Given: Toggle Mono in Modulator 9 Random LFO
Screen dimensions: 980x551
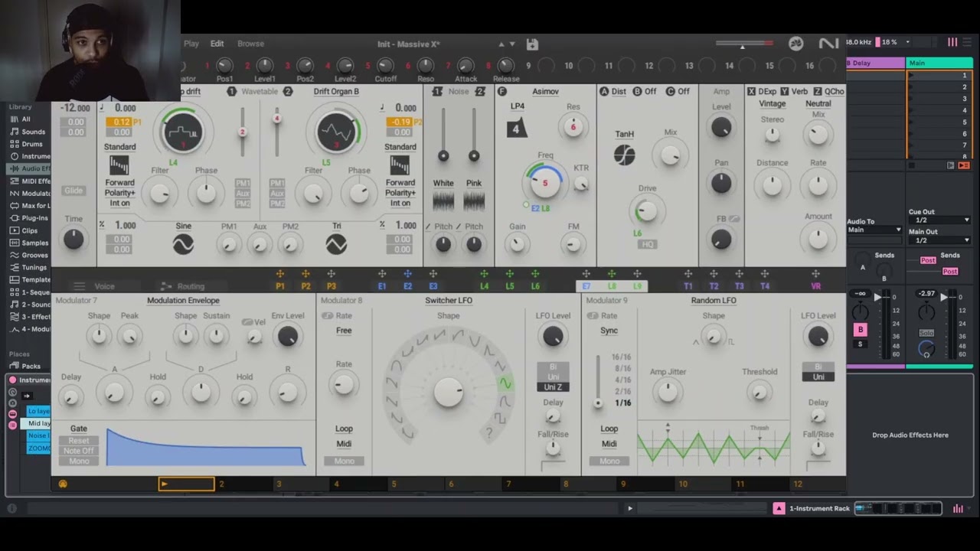Looking at the screenshot, I should pos(609,461).
